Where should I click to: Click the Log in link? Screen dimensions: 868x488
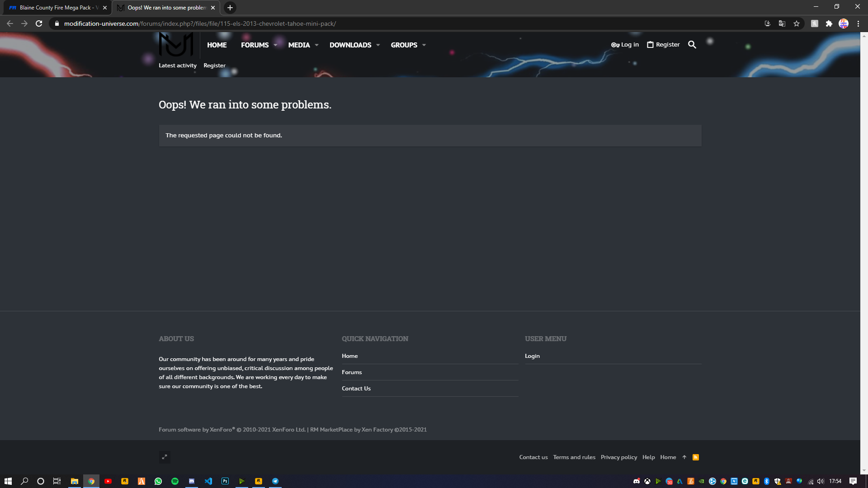[x=625, y=45]
